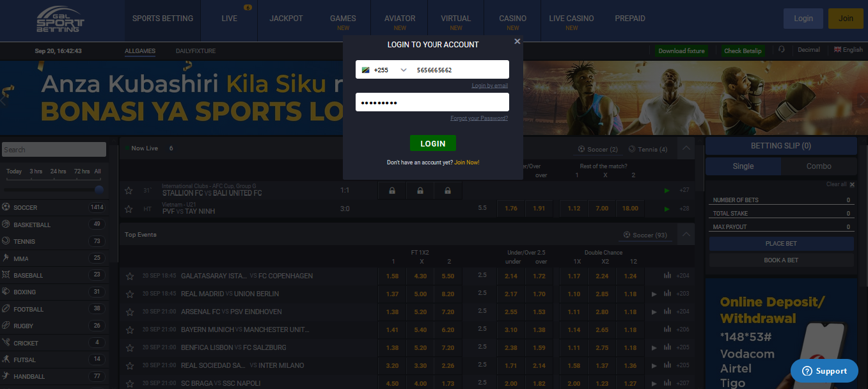The image size is (868, 389).
Task: Click the Download fixture button
Action: tap(681, 51)
